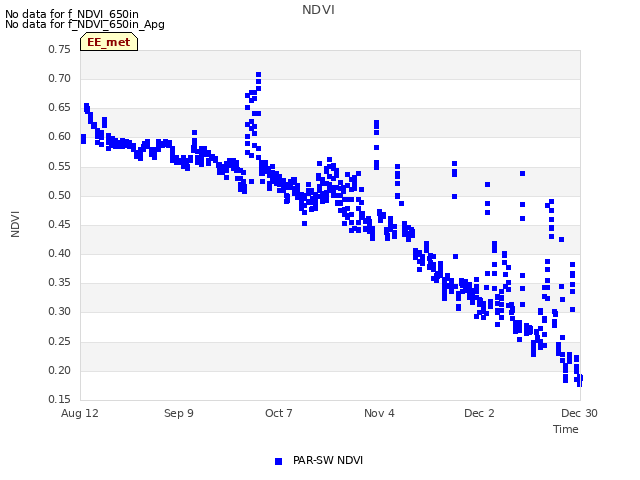Screen dimensions: 640x480
Task: Click the highest data point above 0.70
Action: [258, 75]
